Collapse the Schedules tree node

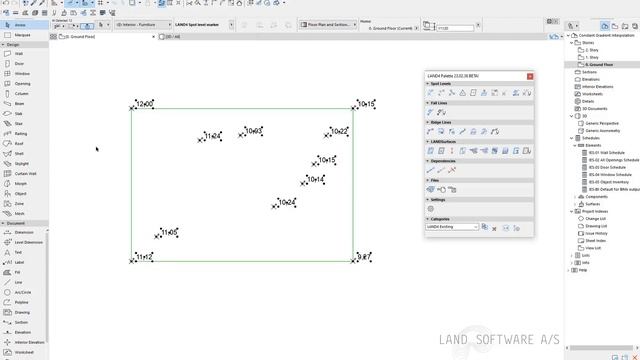[572, 138]
